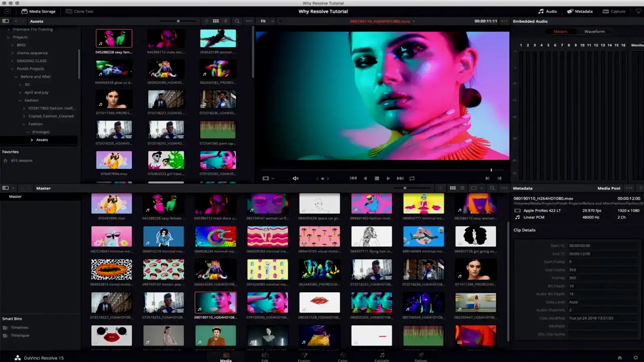Expand the April and July folder

(x=20, y=93)
